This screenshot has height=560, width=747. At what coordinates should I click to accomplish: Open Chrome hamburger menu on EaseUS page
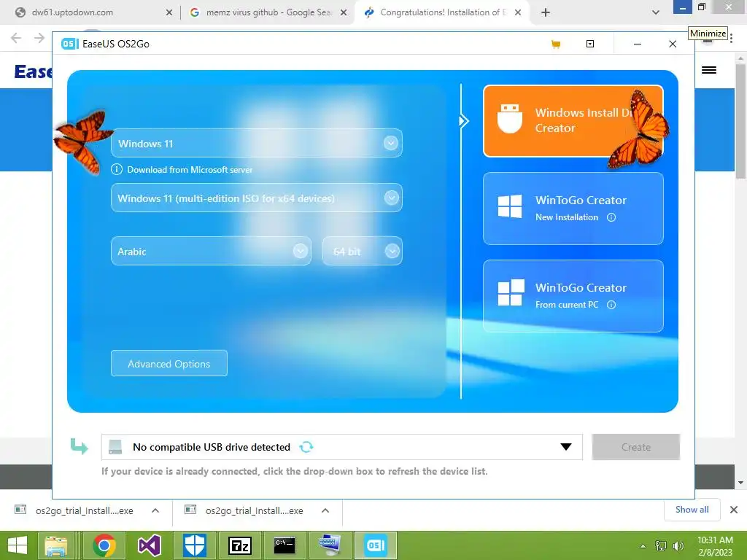pyautogui.click(x=709, y=70)
